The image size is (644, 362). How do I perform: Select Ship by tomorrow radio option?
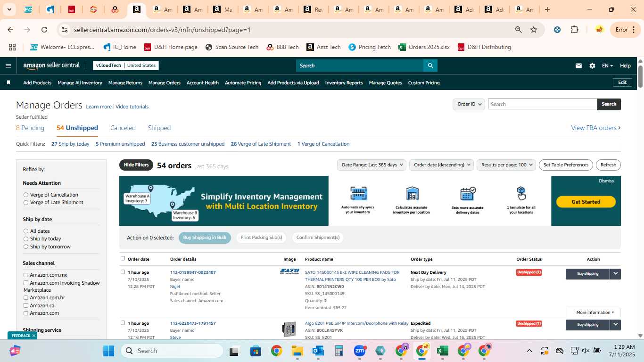pyautogui.click(x=26, y=247)
